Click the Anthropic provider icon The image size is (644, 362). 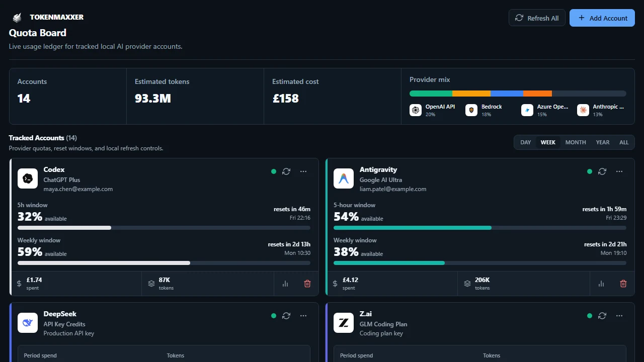tap(583, 110)
